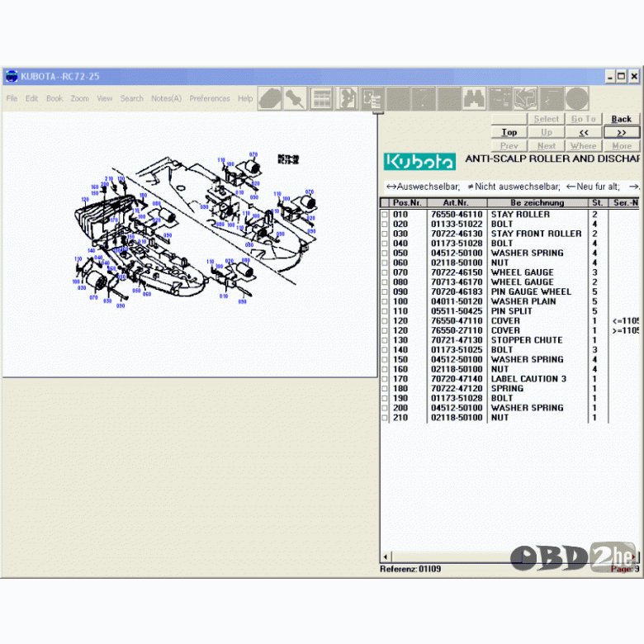
Task: Select BOLT in row 190
Action: 502,399
